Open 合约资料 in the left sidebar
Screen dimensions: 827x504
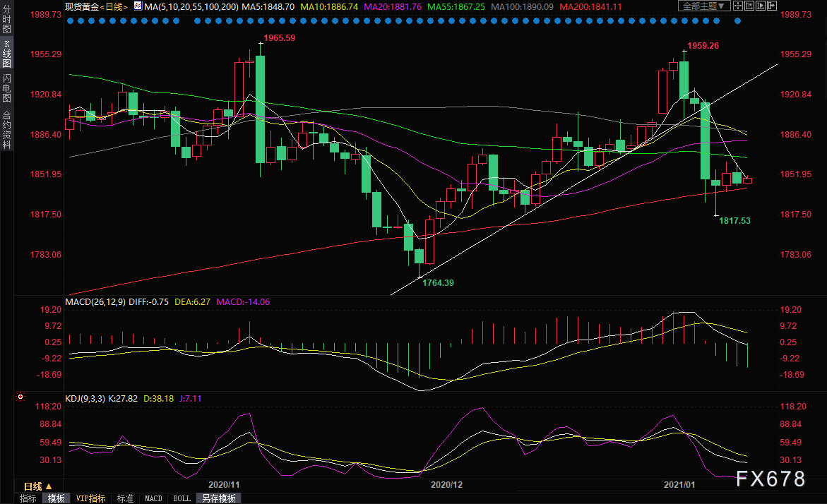(6, 129)
